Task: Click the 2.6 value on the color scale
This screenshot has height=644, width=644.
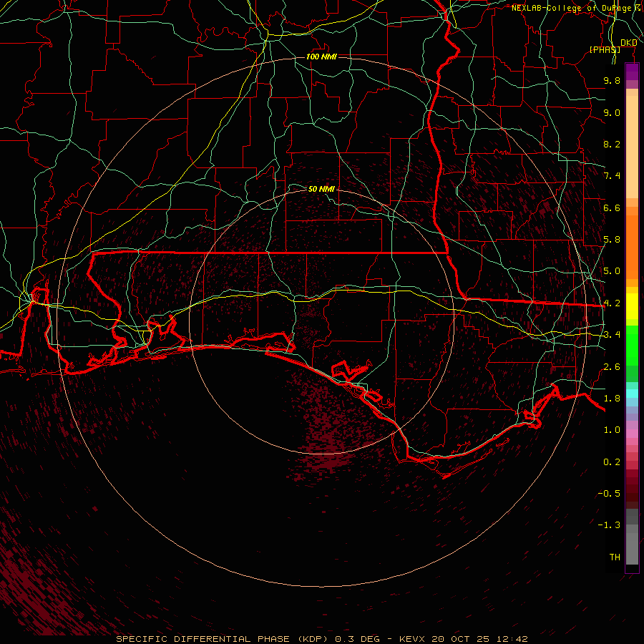Action: 612,367
